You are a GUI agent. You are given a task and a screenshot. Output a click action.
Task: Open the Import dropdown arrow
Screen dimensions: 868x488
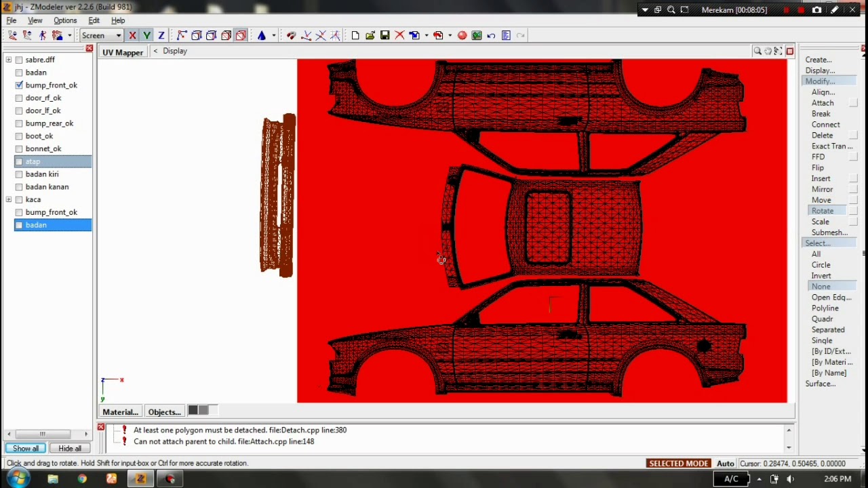point(426,35)
